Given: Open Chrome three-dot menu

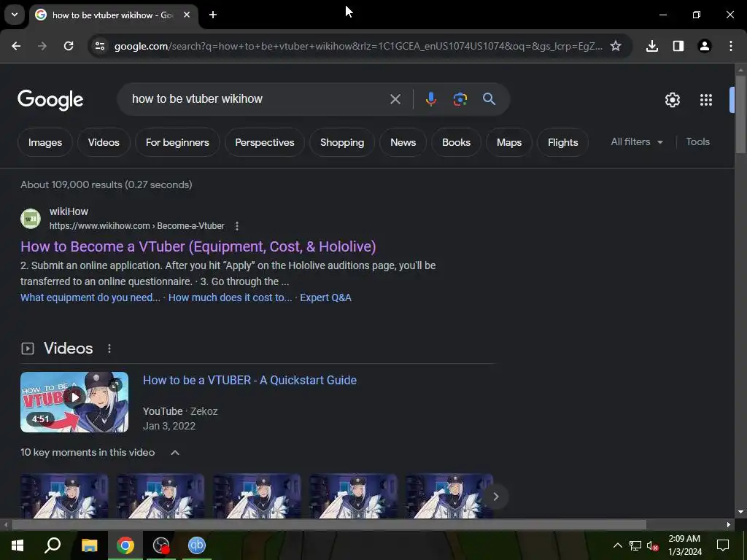Looking at the screenshot, I should coord(731,46).
